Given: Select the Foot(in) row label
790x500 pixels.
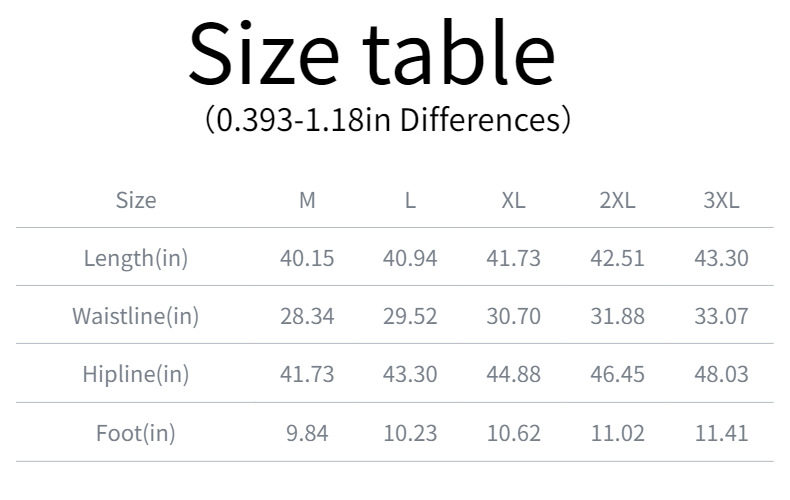Looking at the screenshot, I should pyautogui.click(x=136, y=433).
